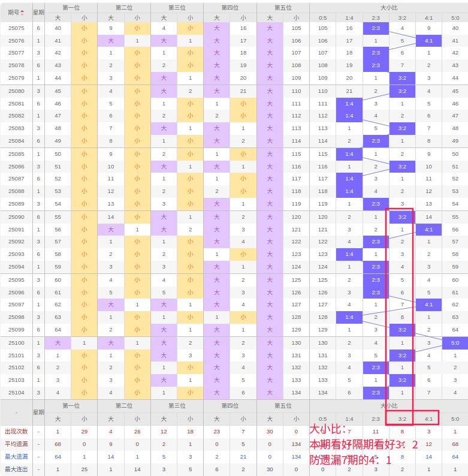
Task: Select the top 第四位 column header
Action: 230,8
